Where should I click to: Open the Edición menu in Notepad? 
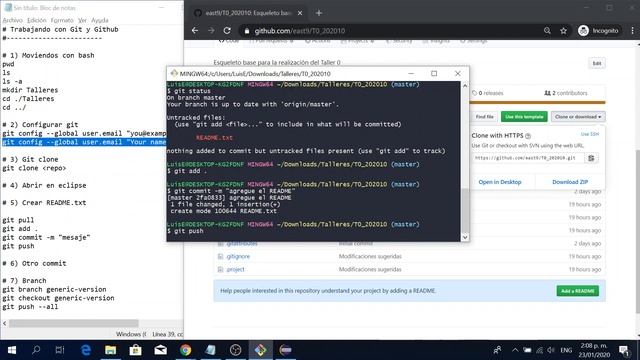coord(37,20)
